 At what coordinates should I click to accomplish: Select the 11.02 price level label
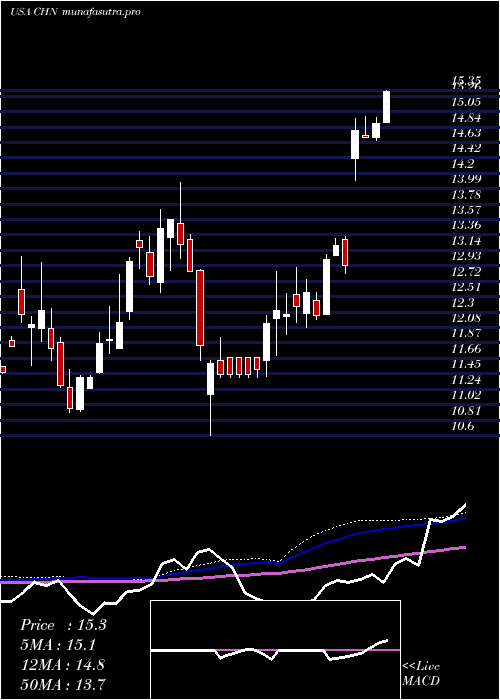click(x=466, y=395)
